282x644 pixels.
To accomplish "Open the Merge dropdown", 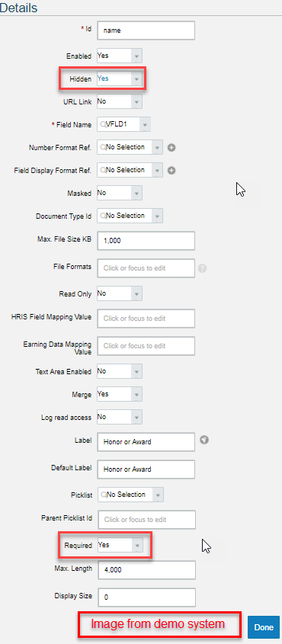I will 120,395.
